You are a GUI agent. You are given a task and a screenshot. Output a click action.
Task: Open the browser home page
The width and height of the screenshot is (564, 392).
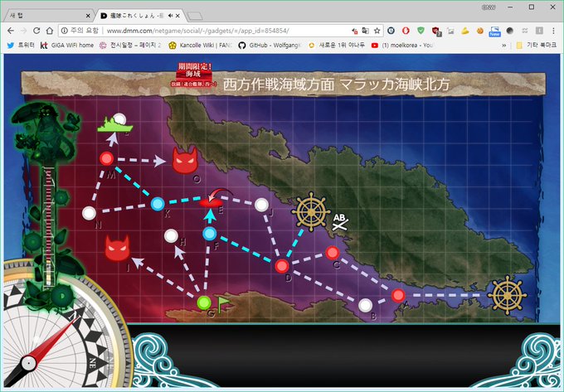point(50,31)
